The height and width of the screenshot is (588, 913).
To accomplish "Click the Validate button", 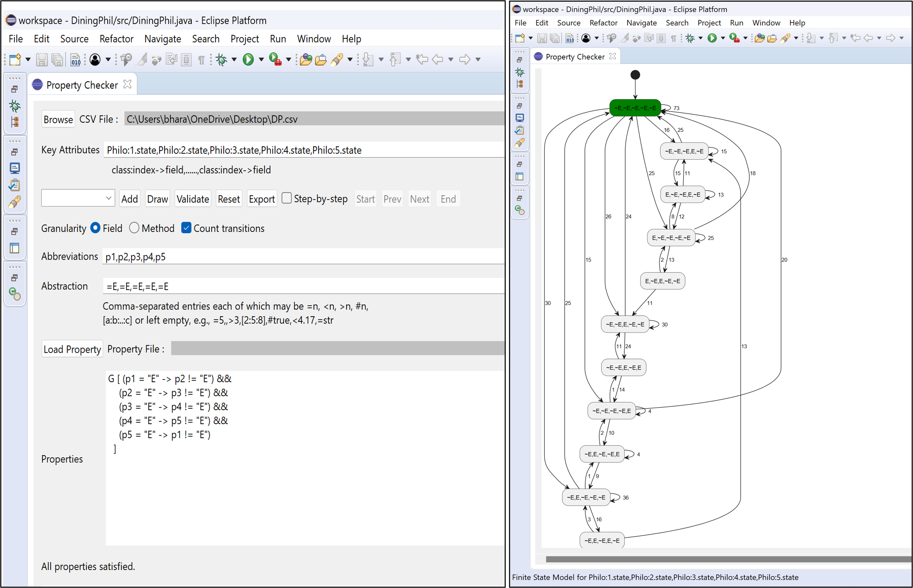I will point(192,199).
